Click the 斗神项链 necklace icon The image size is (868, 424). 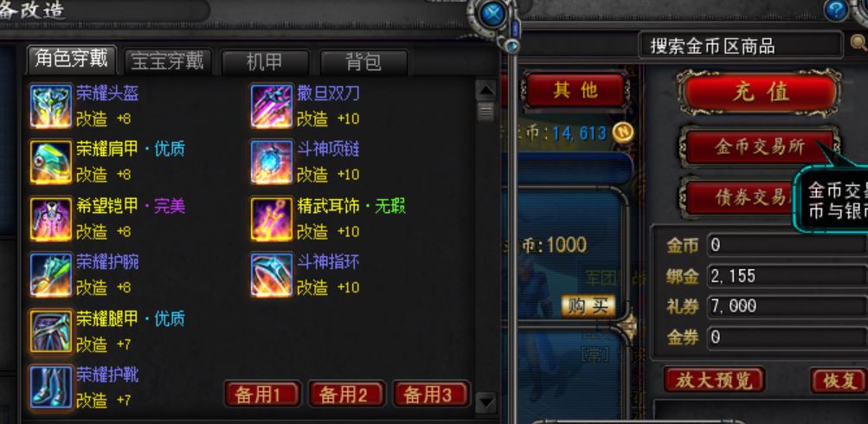click(x=272, y=162)
